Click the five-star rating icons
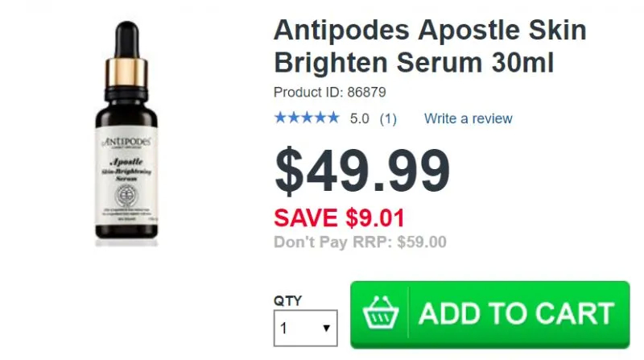 click(x=307, y=118)
